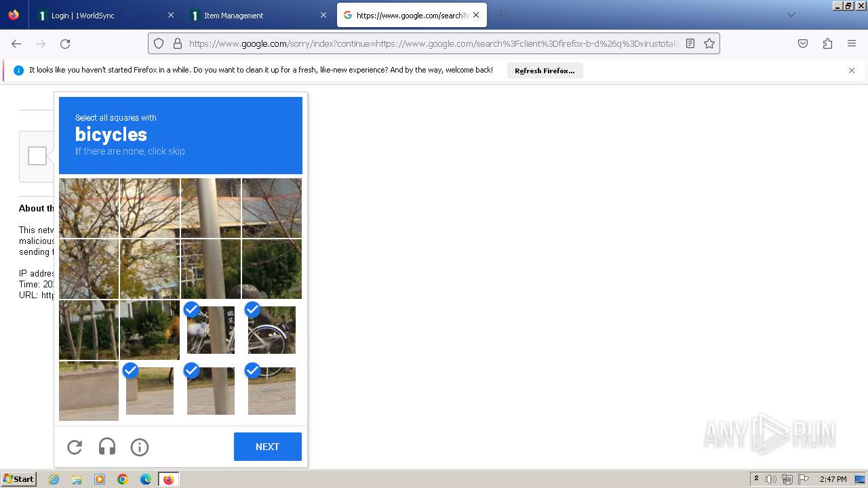Go back to previous page
868x488 pixels.
16,43
